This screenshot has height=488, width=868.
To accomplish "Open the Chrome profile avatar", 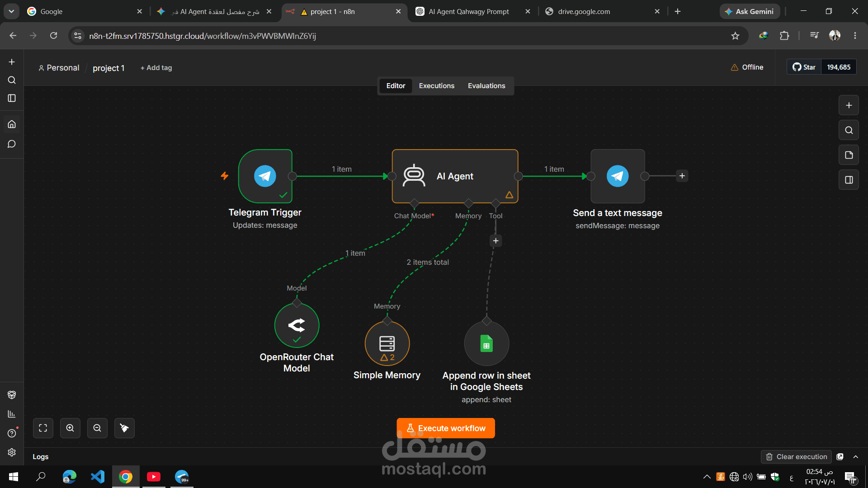I will (835, 36).
